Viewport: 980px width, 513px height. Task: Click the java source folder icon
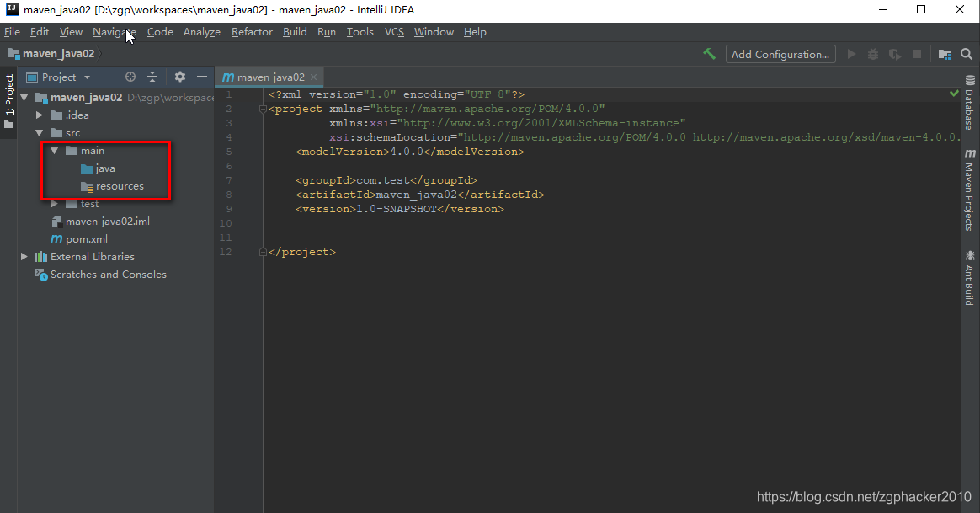click(87, 168)
